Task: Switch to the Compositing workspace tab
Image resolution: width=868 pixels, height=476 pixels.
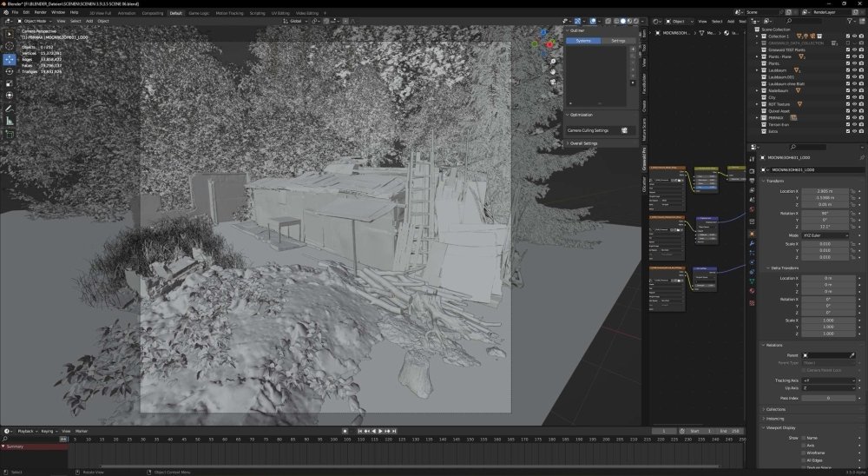Action: [152, 13]
